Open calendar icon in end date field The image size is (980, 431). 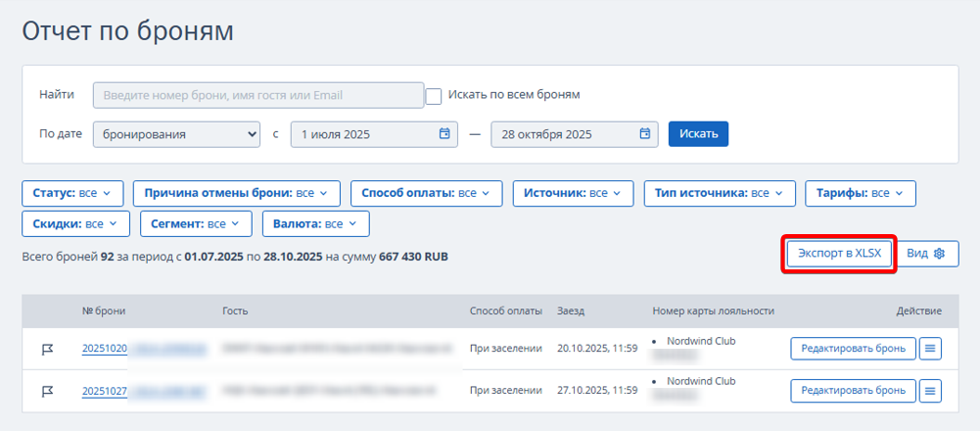644,133
